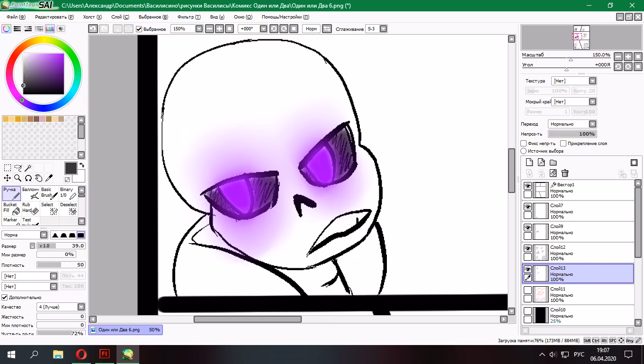Show the color wheel panel

(7, 29)
